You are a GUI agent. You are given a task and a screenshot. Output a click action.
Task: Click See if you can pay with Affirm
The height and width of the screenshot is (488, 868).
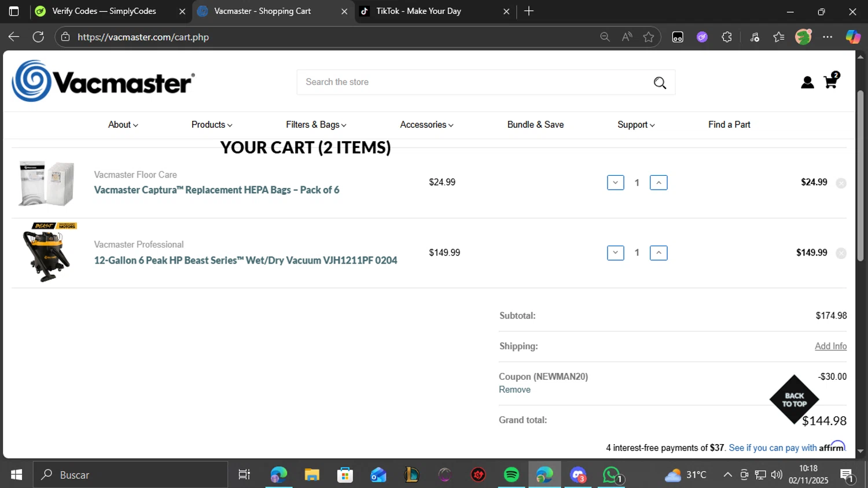tap(787, 448)
